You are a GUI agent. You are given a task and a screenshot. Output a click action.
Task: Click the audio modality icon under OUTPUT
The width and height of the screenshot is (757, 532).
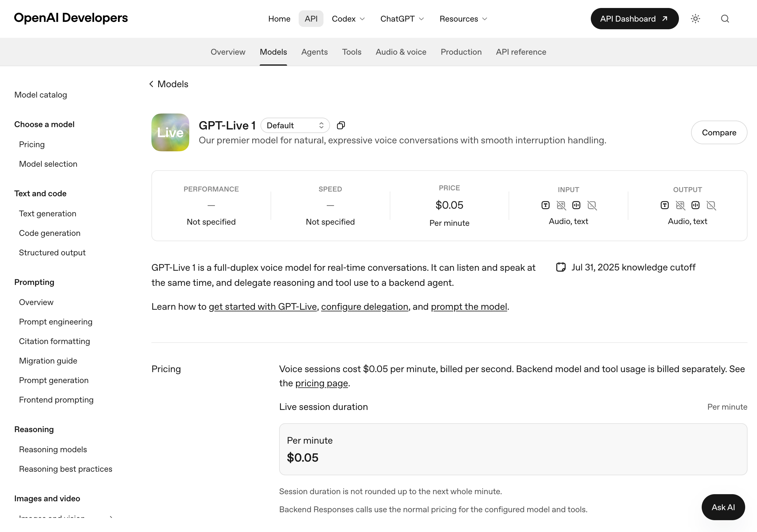[695, 205]
